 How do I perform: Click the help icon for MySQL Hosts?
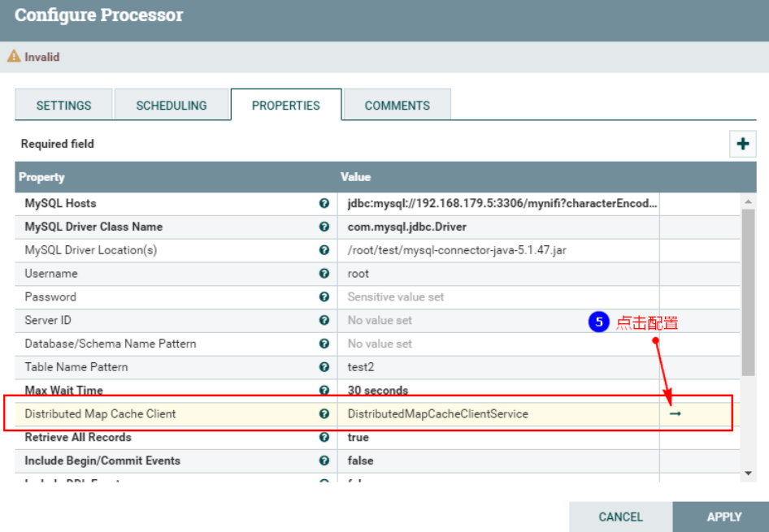click(324, 203)
